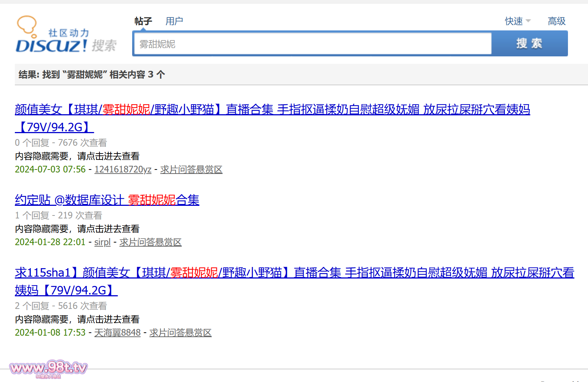Open the first result posted 2024-07-03

tap(272, 109)
